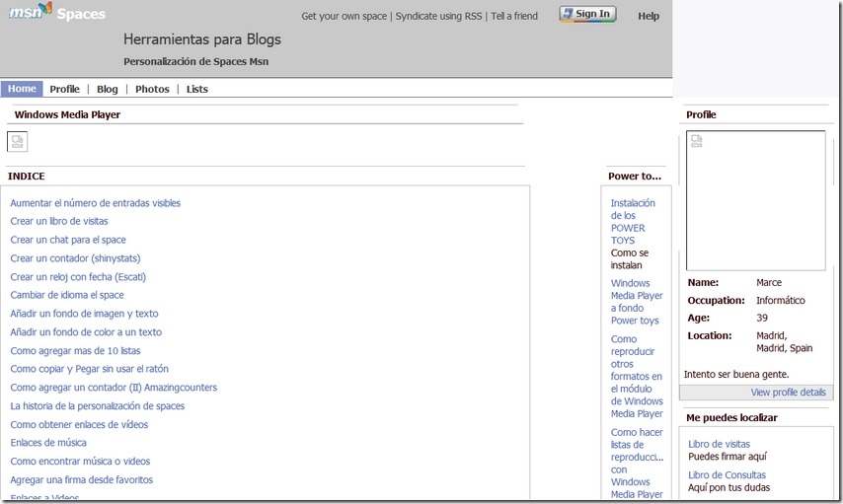Viewport: 843px width, 504px height.
Task: Switch to the Profile tab
Action: tap(64, 89)
